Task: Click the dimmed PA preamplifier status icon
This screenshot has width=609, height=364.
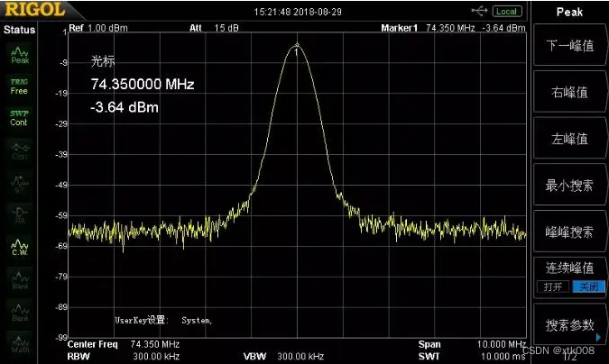Action: tap(20, 215)
